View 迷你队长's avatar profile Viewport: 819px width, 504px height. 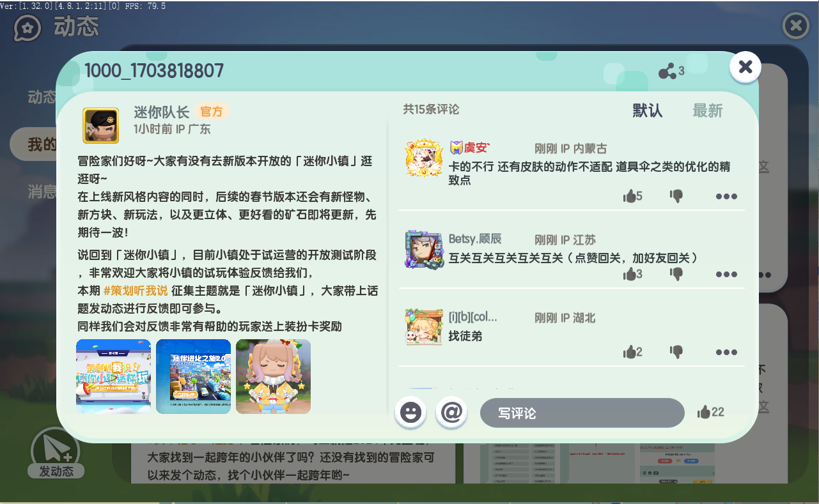pos(100,125)
